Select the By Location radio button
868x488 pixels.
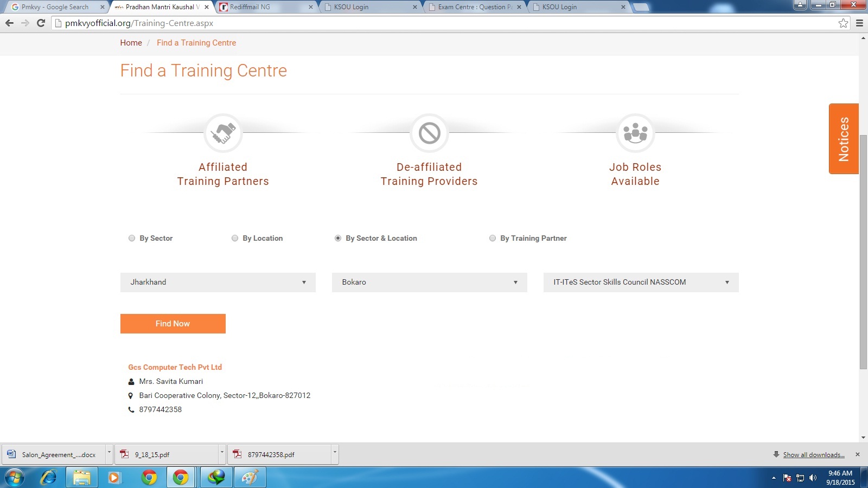[x=235, y=238]
